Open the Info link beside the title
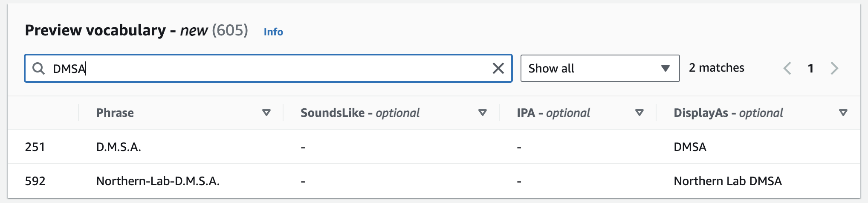This screenshot has width=868, height=203. pyautogui.click(x=273, y=32)
